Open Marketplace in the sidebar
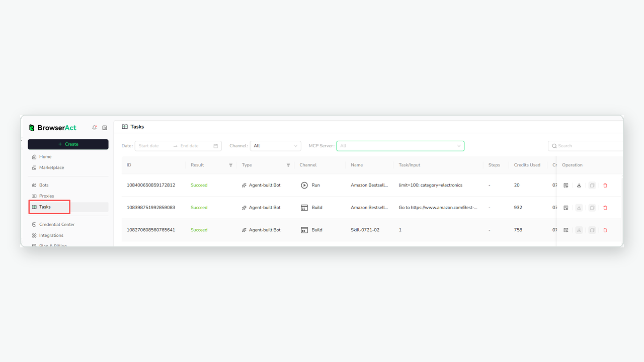The image size is (644, 362). point(68,167)
